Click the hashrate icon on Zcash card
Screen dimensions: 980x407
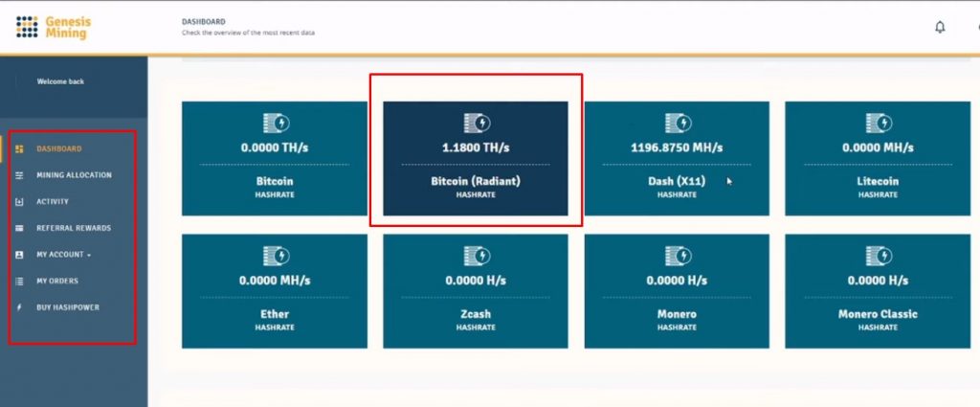477,256
